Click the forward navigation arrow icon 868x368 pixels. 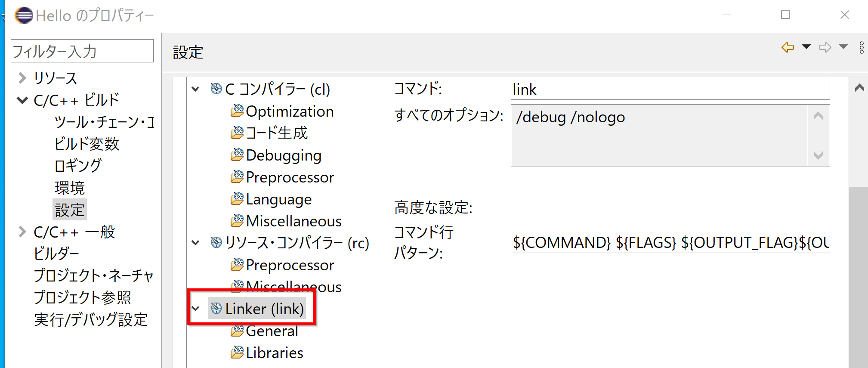(825, 47)
